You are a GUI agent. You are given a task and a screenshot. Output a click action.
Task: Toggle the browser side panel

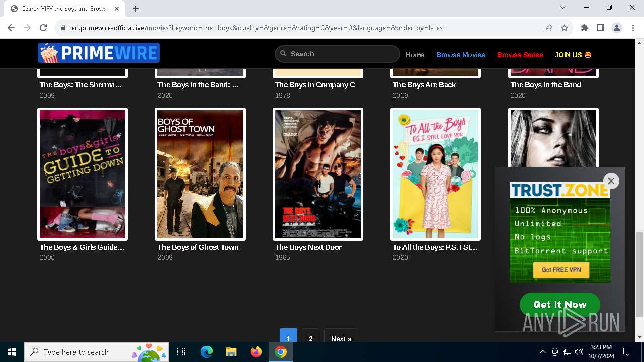pos(601,28)
